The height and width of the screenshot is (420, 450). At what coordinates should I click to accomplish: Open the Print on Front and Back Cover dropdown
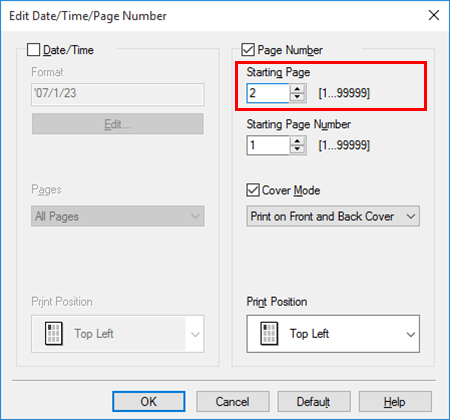coord(333,216)
